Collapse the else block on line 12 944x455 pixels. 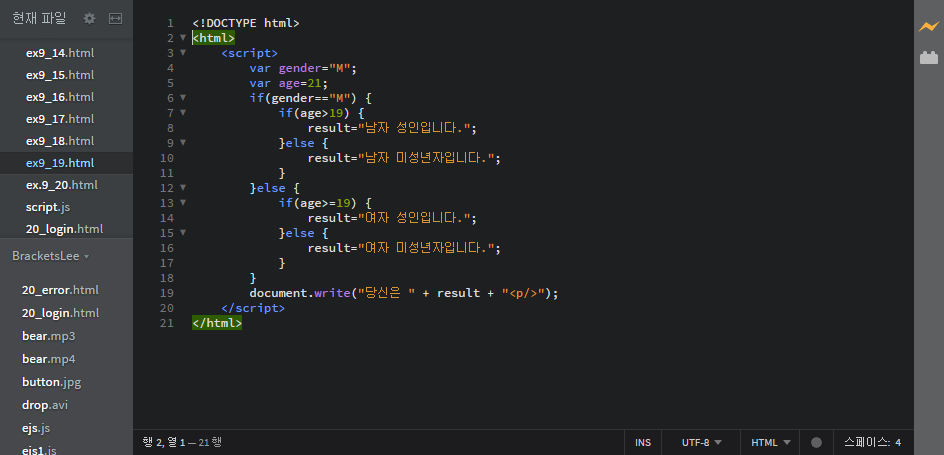coord(183,187)
